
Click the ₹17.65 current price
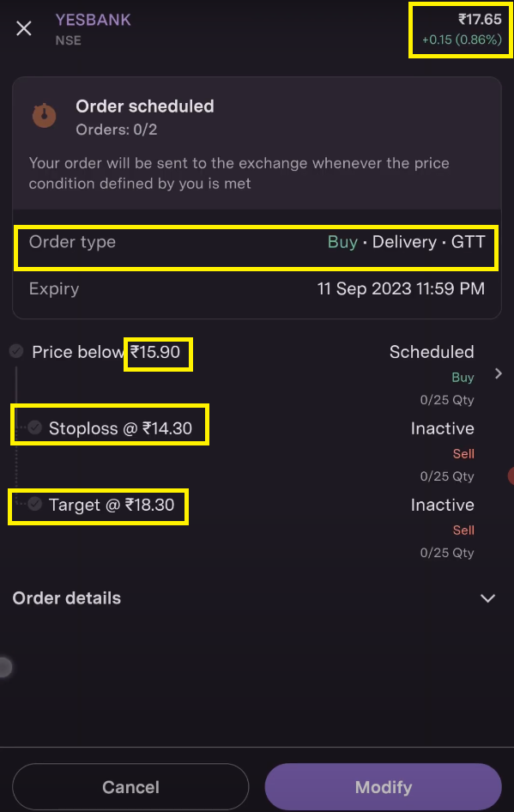tap(480, 20)
